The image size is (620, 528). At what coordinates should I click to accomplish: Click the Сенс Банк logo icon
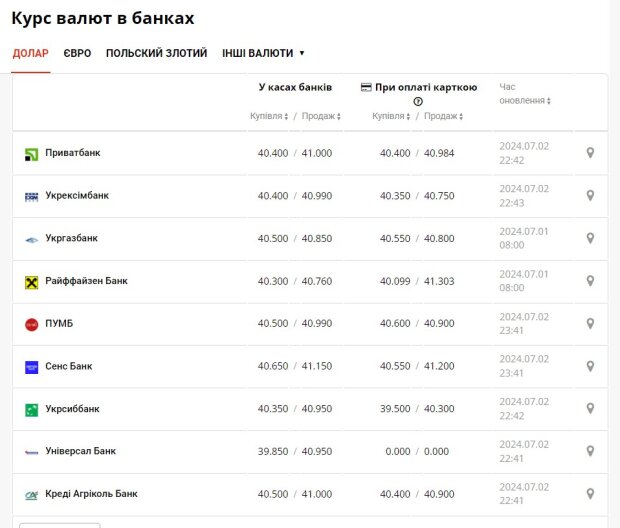[x=31, y=367]
